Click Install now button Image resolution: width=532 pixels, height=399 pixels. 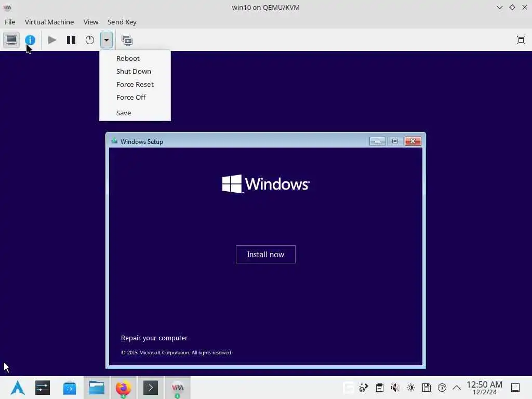pos(265,254)
